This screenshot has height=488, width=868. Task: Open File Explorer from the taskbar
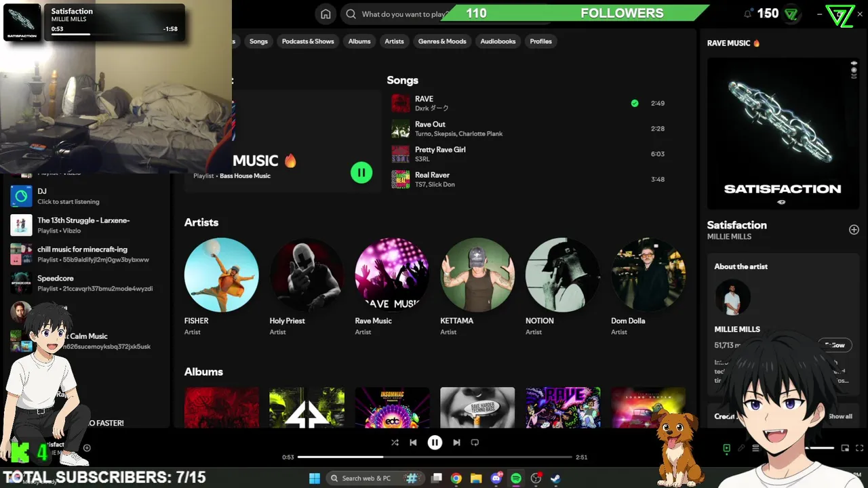coord(476,479)
